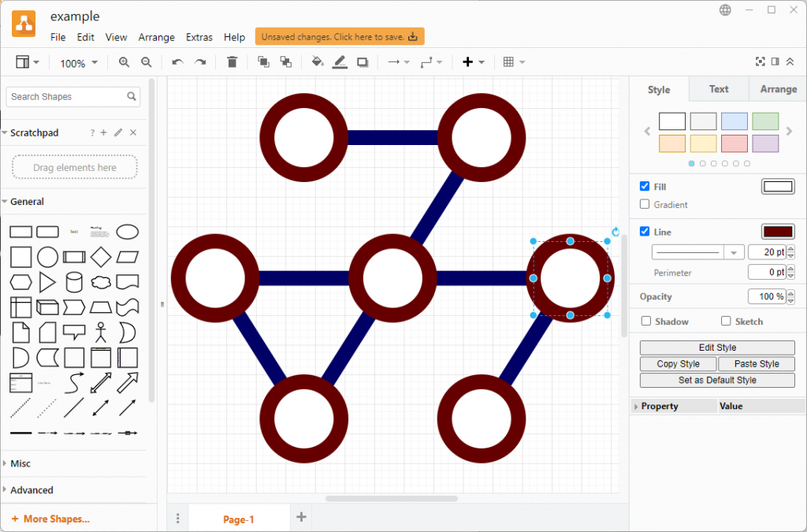Redo the last undone action

tap(200, 62)
